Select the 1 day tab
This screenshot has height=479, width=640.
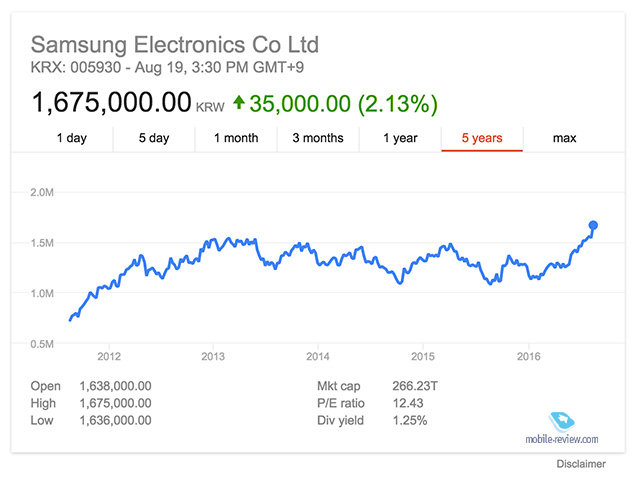tap(72, 138)
